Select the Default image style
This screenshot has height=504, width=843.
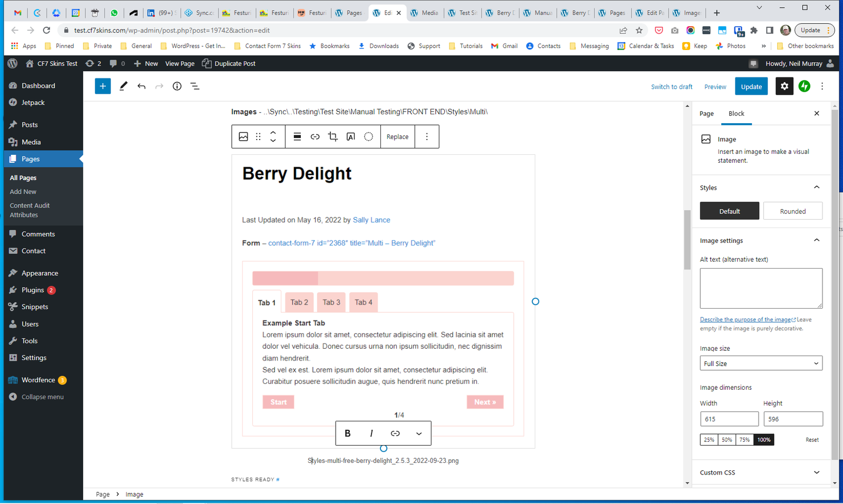tap(729, 211)
